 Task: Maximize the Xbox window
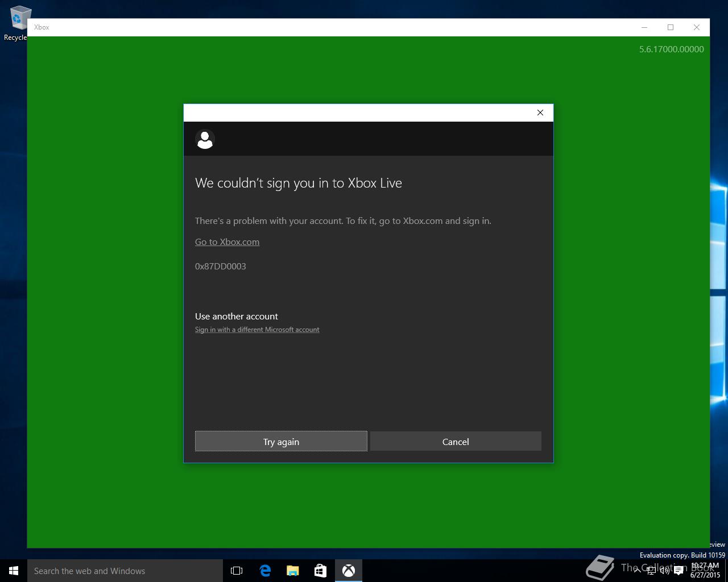pos(671,27)
